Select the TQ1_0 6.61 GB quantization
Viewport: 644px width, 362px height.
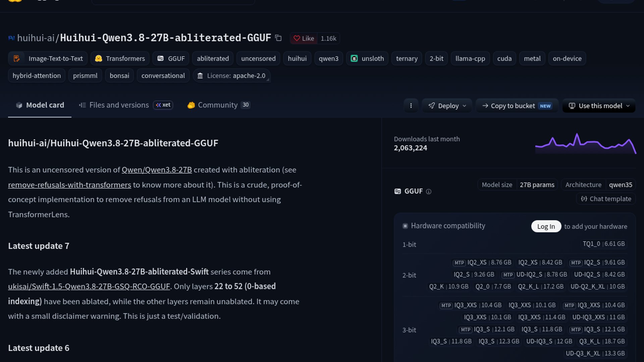604,244
